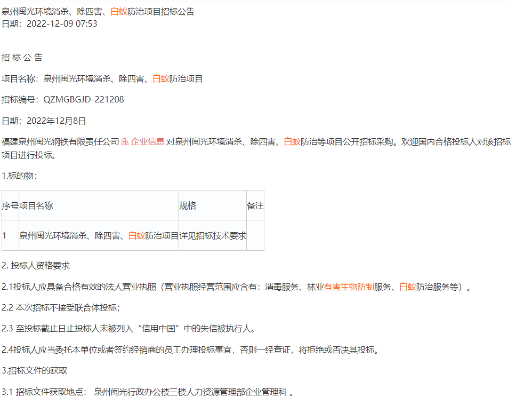
Task: Click highlighted 白蚁 in the top page title
Action: [119, 12]
